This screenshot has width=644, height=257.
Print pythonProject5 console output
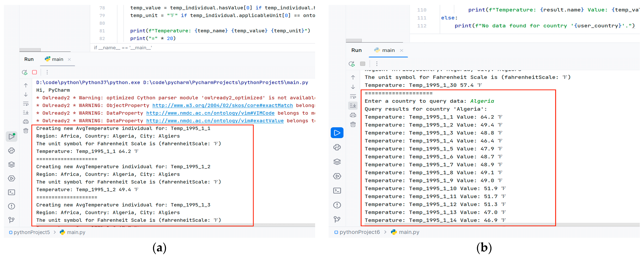coord(26,122)
